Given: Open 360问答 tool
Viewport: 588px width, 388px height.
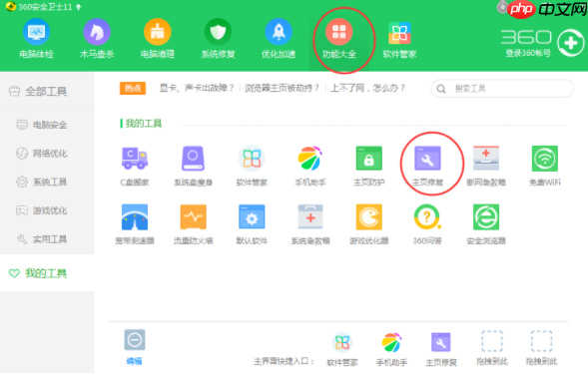Looking at the screenshot, I should [x=427, y=224].
